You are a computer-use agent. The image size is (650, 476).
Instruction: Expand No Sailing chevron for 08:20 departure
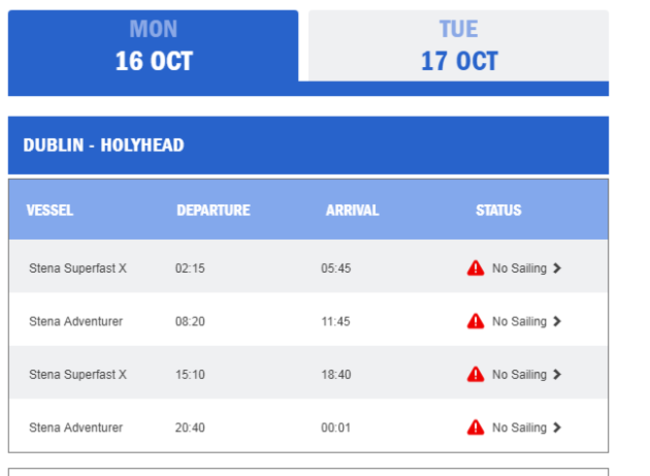pos(557,321)
